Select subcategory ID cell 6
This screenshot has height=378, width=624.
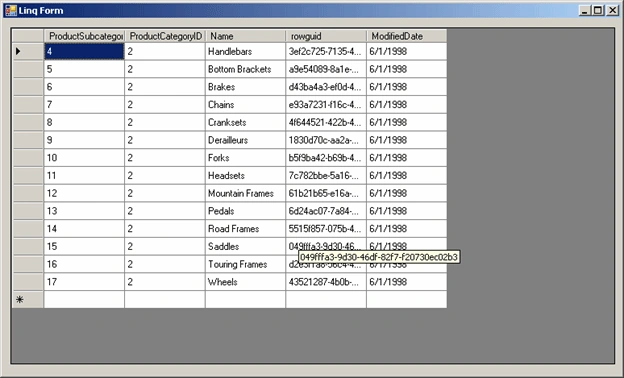(x=84, y=87)
